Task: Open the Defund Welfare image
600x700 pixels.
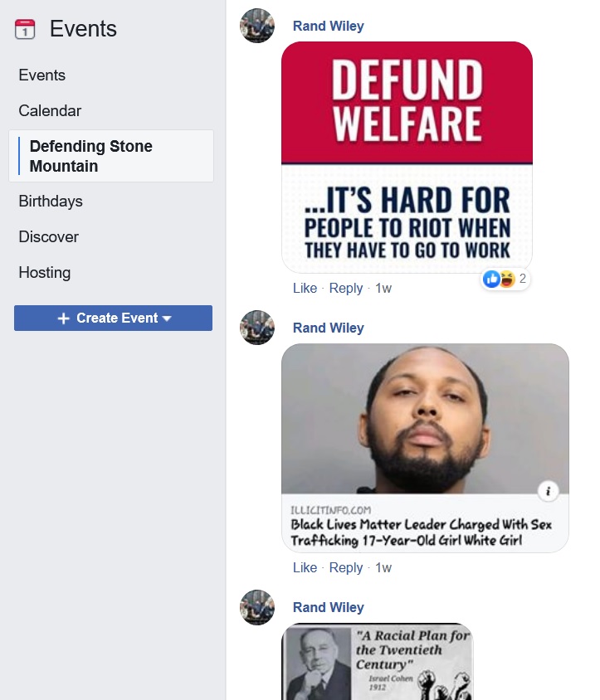Action: (x=407, y=157)
